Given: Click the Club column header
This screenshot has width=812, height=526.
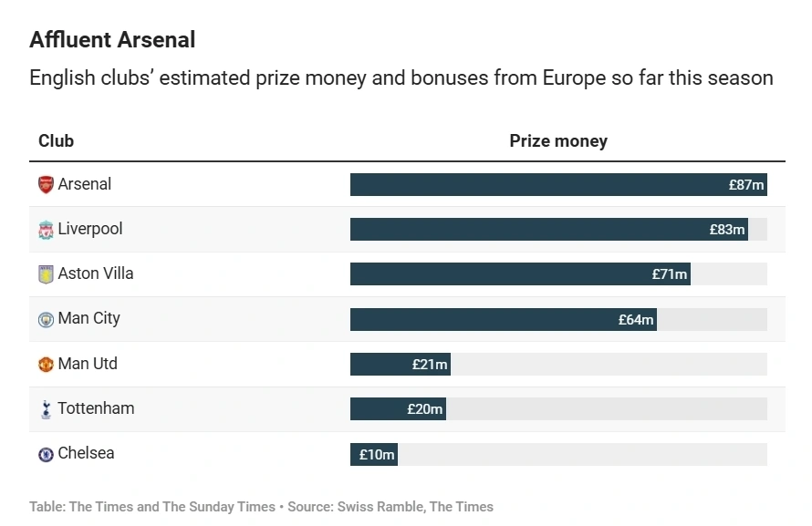Looking at the screenshot, I should [x=56, y=140].
